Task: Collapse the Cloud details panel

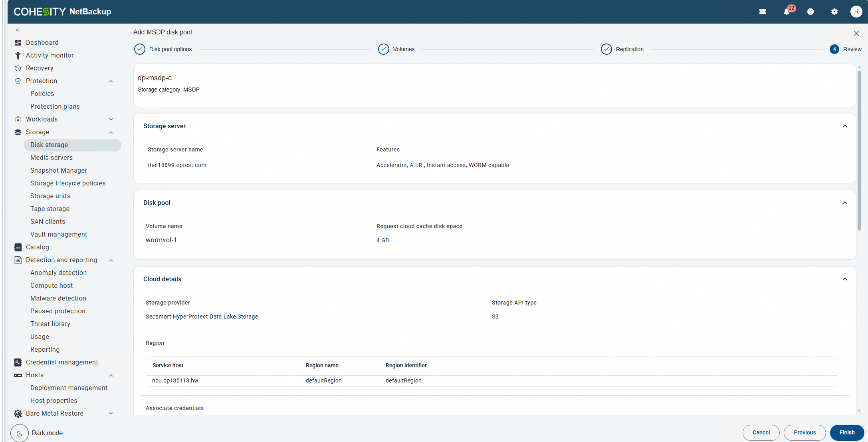Action: pos(845,279)
